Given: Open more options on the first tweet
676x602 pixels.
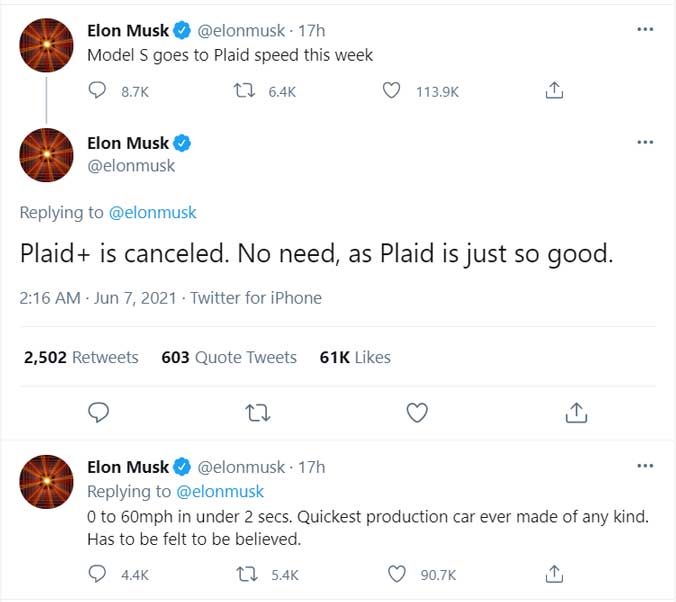Looking at the screenshot, I should [645, 30].
